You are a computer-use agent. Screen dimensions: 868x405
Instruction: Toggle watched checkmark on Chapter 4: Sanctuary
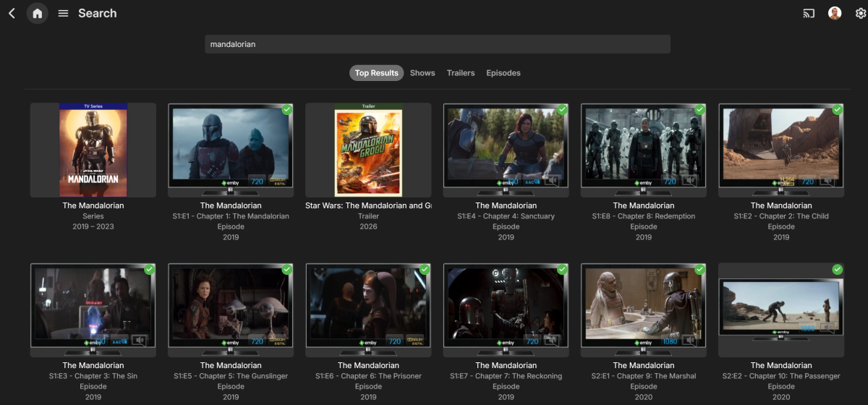562,109
